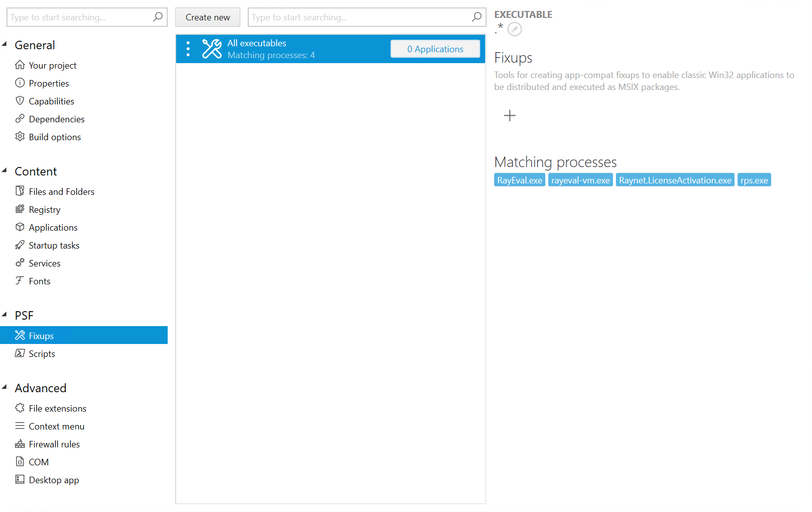This screenshot has height=512, width=812.
Task: Edit the executable pattern with the pencil icon
Action: (514, 29)
